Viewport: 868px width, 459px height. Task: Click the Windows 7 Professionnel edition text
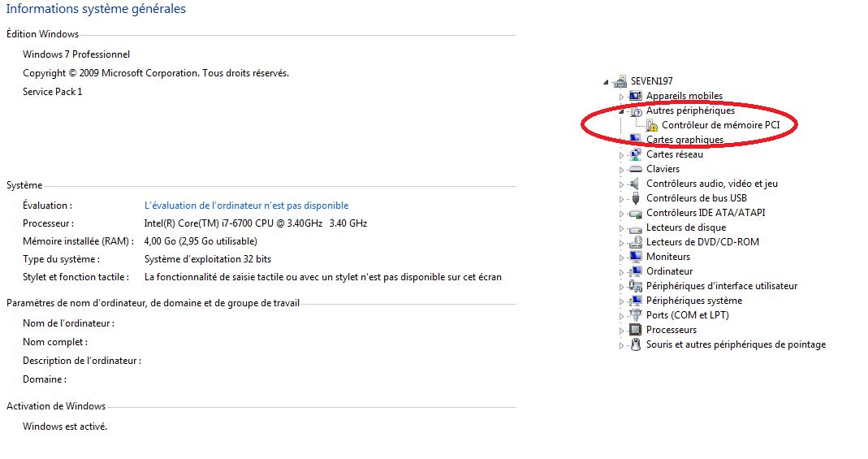76,54
